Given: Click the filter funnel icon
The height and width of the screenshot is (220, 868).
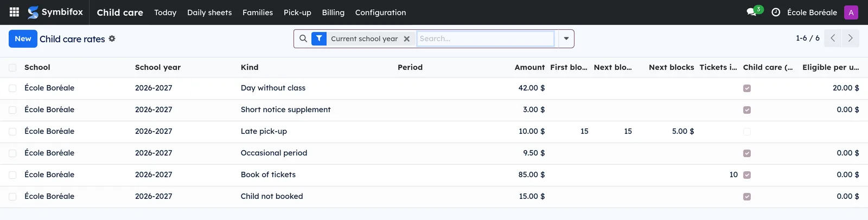Looking at the screenshot, I should (x=319, y=38).
